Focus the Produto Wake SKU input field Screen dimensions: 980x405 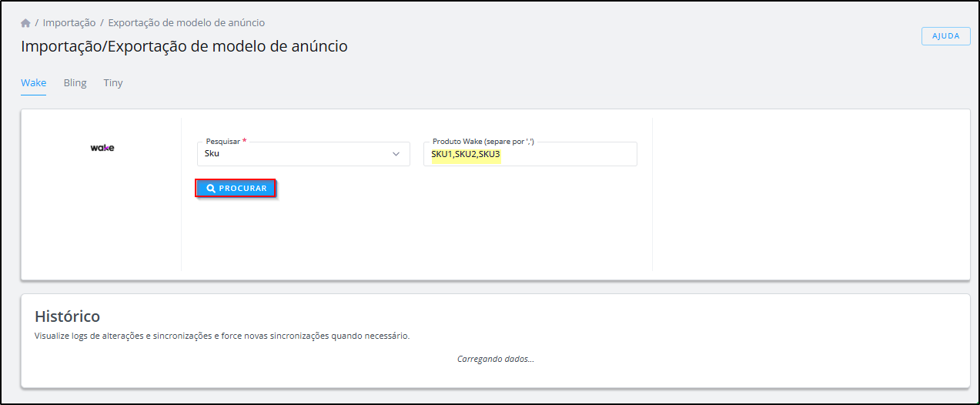[x=530, y=154]
